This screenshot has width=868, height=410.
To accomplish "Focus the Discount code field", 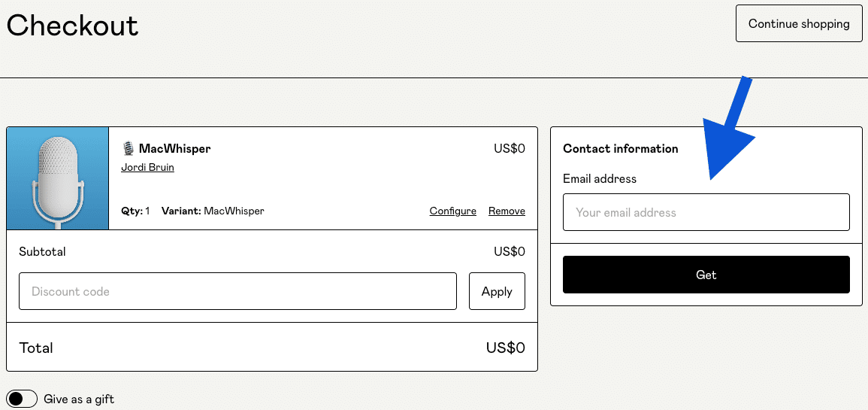I will point(237,291).
